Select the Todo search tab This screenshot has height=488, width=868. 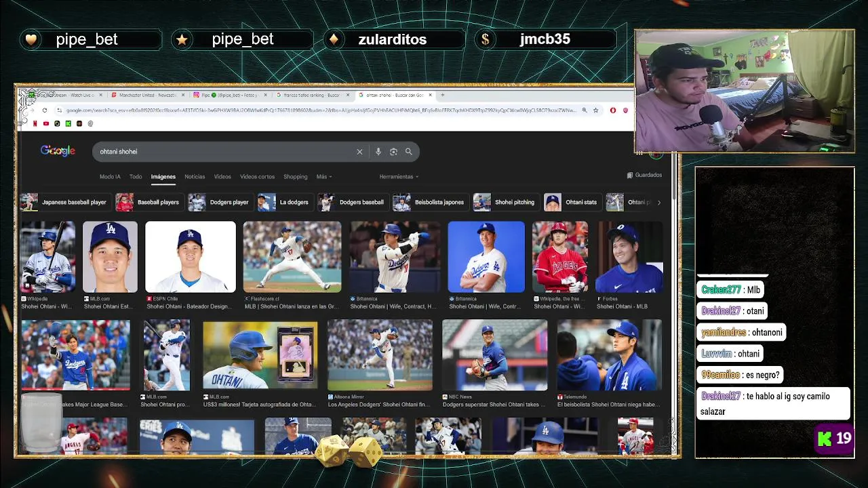tap(136, 177)
